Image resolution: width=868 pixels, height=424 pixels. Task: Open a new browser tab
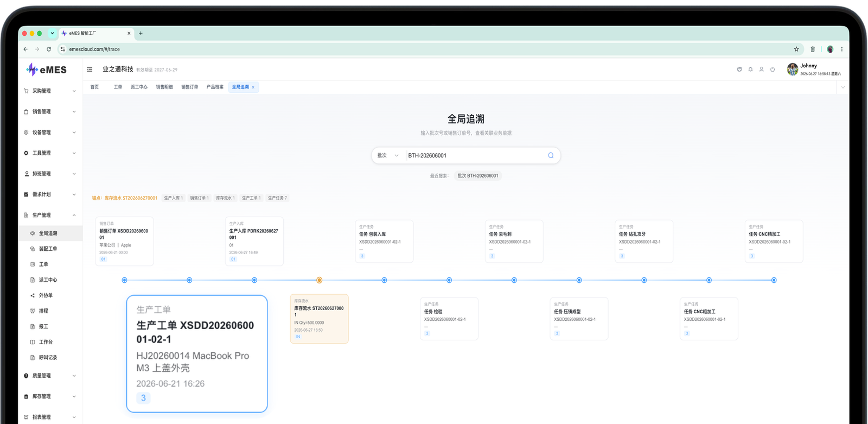tap(141, 33)
